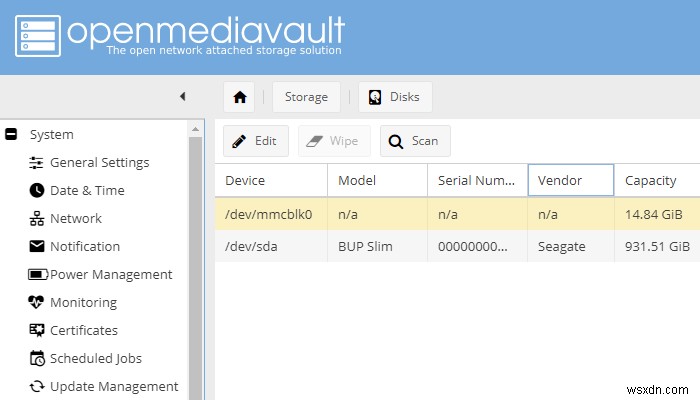Sort by the Vendor column header

(571, 180)
